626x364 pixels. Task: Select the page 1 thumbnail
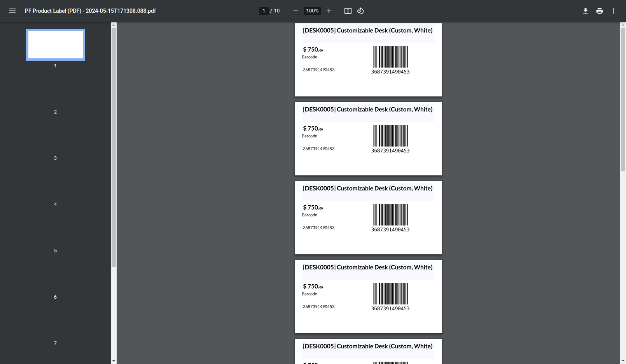(x=55, y=44)
